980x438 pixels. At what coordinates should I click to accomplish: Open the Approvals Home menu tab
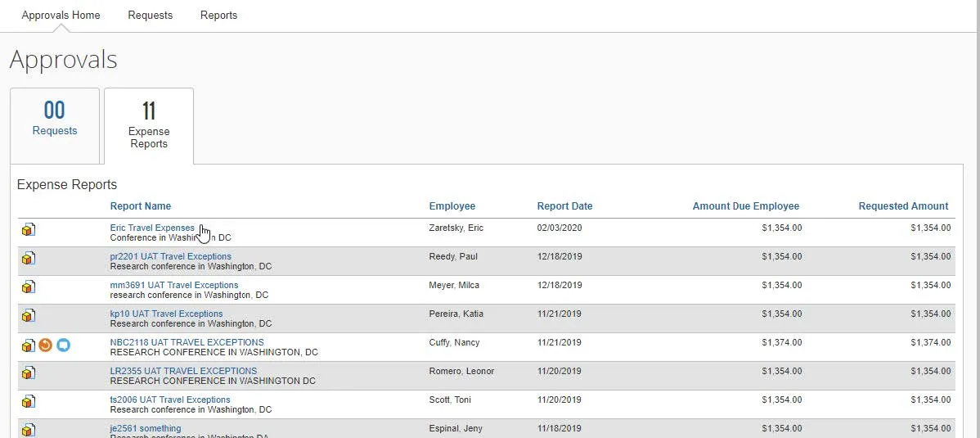coord(61,15)
